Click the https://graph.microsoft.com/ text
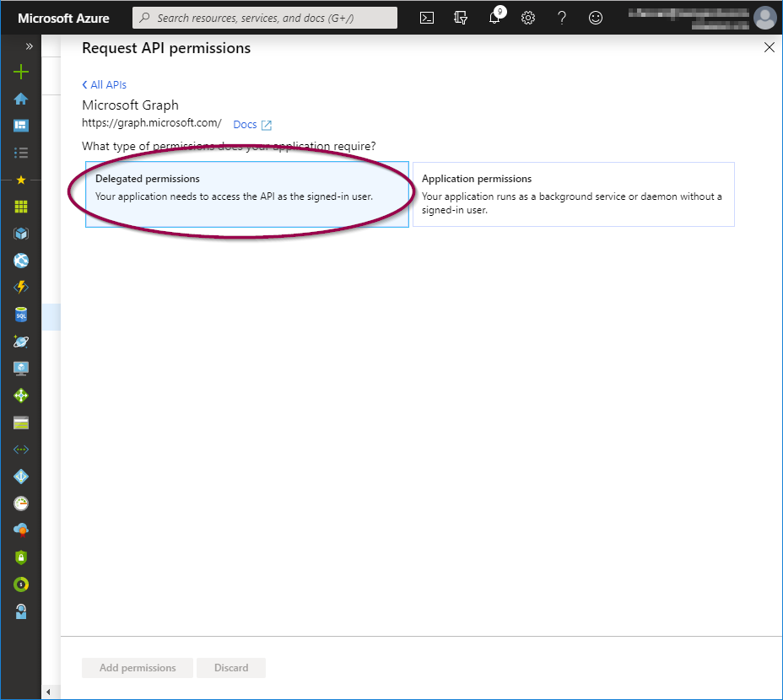 pos(152,123)
